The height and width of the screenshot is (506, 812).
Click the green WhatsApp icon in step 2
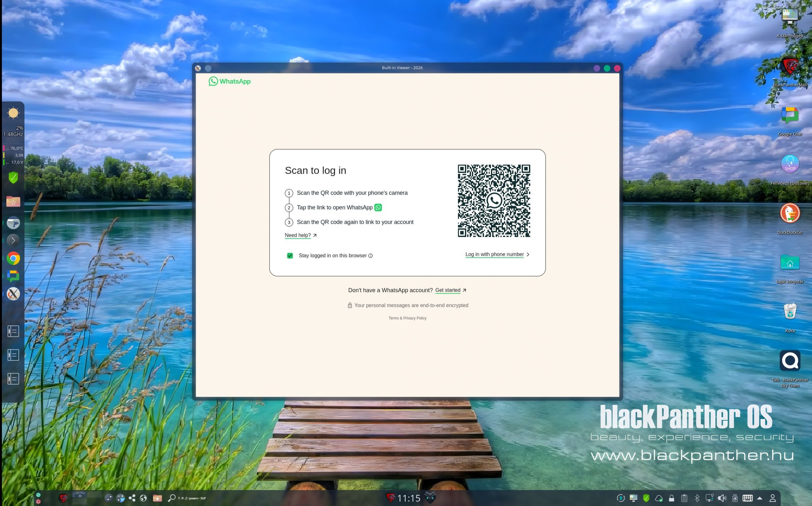click(x=378, y=208)
